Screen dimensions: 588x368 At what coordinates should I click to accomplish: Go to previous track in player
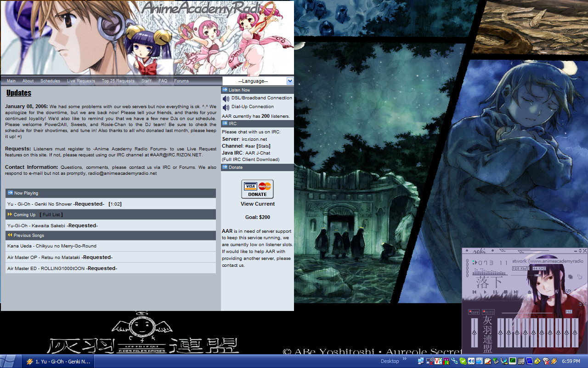[x=475, y=292]
